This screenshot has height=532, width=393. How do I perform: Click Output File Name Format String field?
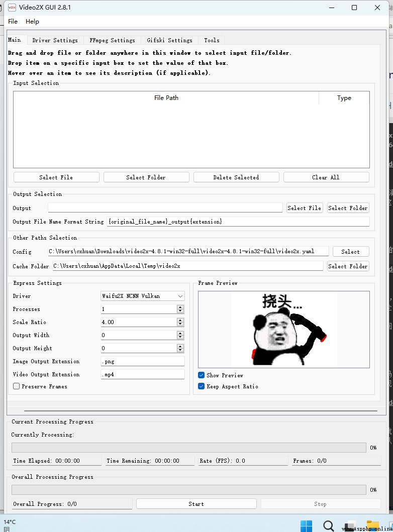pos(238,222)
